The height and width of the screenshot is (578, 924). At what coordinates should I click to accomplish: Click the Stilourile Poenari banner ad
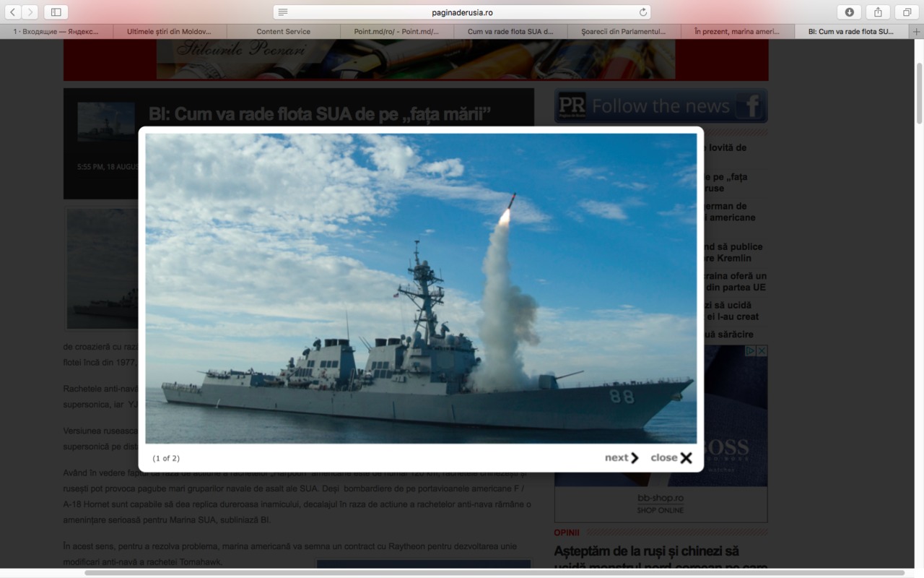[x=416, y=59]
